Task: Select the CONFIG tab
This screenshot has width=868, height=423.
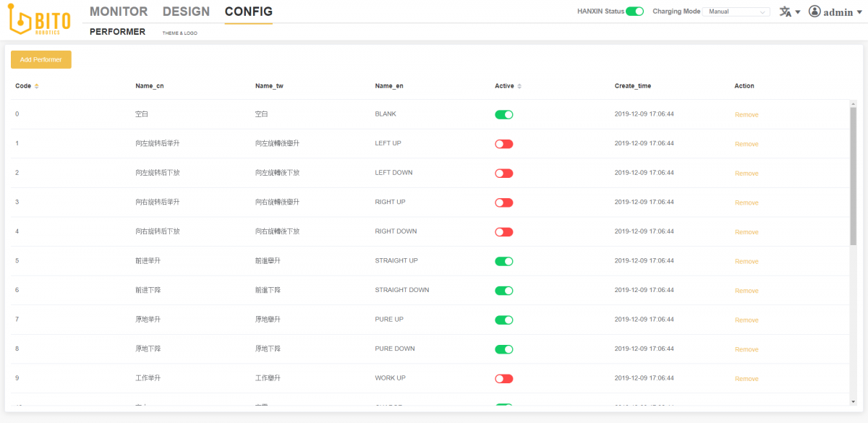Action: click(x=249, y=12)
